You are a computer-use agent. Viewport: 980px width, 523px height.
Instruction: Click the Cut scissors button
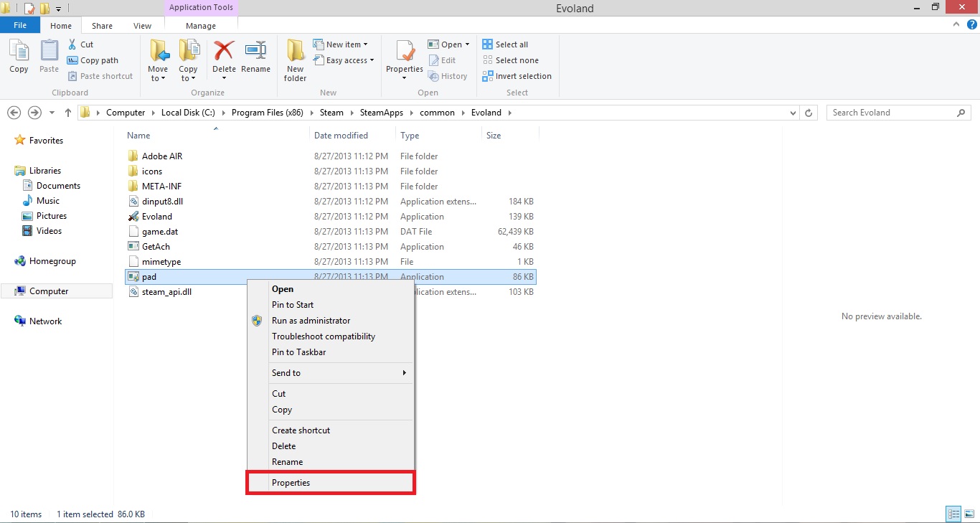(80, 44)
